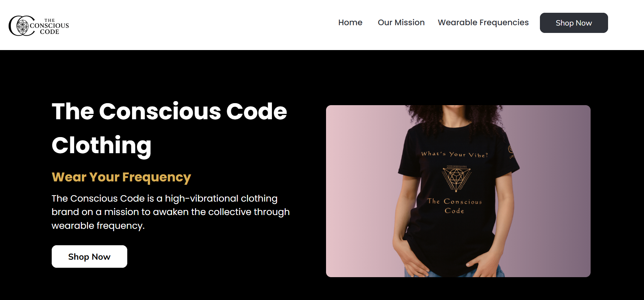Go to the Our Mission page
The height and width of the screenshot is (300, 644).
(x=401, y=23)
